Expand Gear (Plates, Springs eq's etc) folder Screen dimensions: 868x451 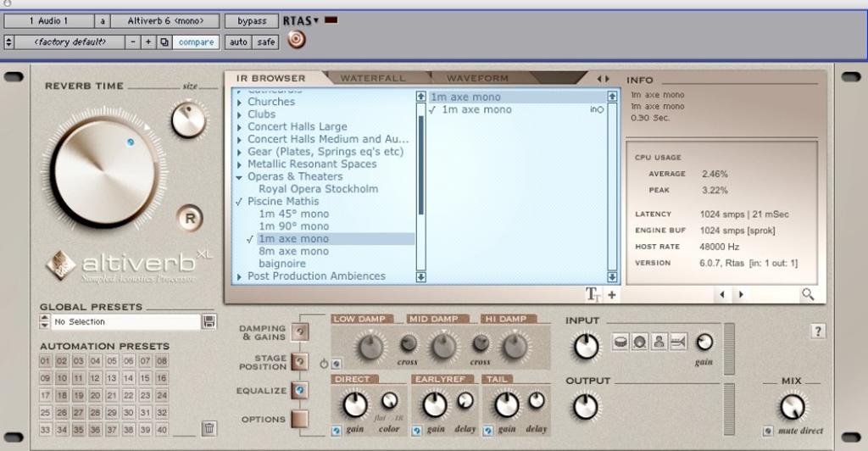tap(239, 153)
